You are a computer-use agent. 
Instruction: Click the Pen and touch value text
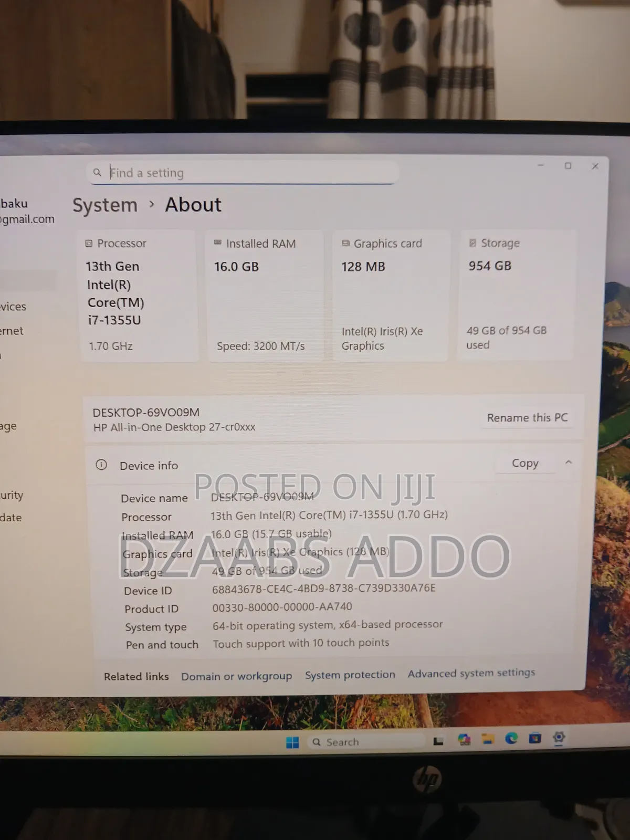pyautogui.click(x=301, y=643)
